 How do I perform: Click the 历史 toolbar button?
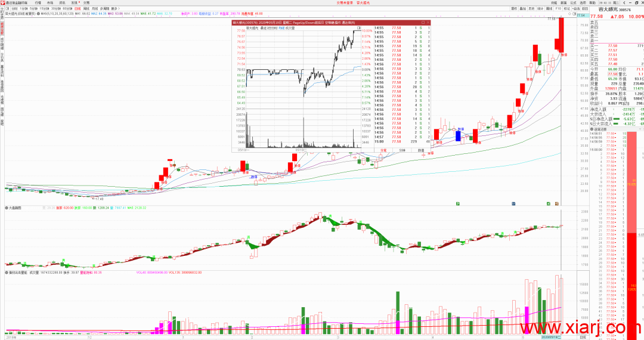tap(531, 8)
